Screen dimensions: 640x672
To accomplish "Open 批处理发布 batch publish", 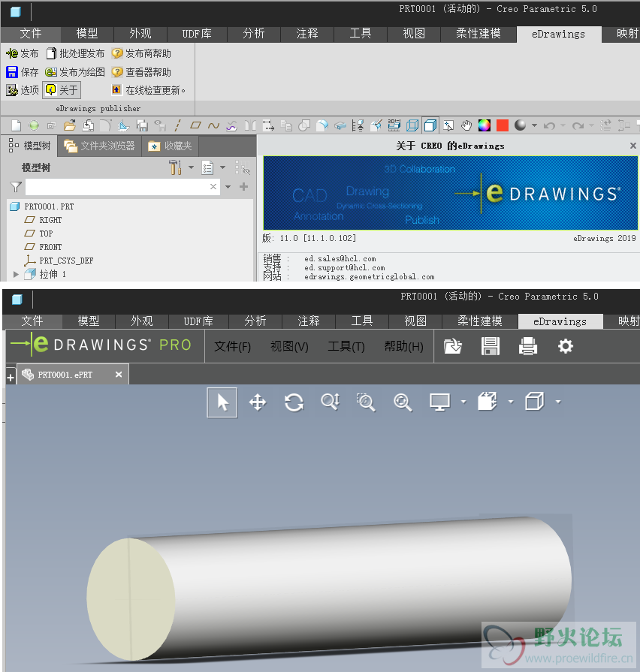I will pos(75,53).
